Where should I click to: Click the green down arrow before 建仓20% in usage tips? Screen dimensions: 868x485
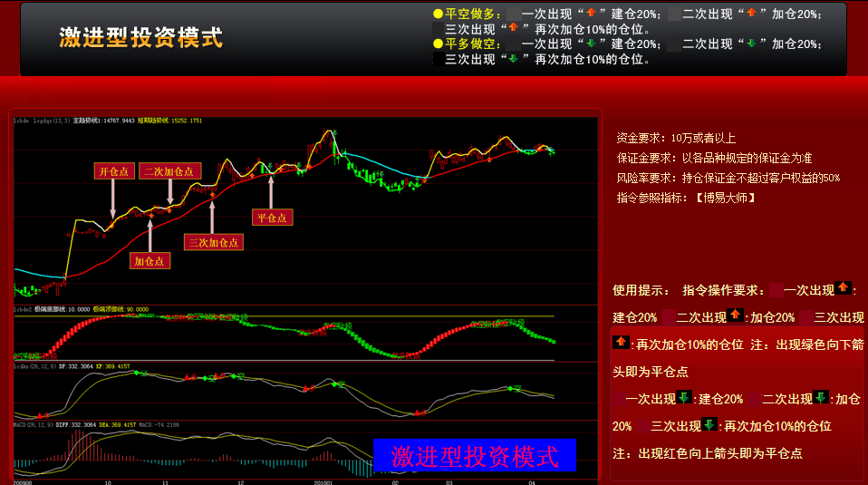[x=685, y=398]
